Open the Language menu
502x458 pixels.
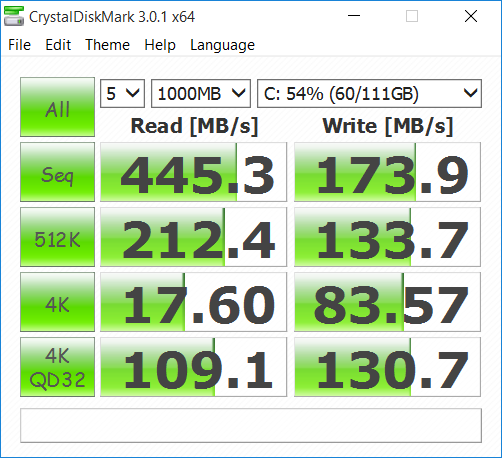222,45
